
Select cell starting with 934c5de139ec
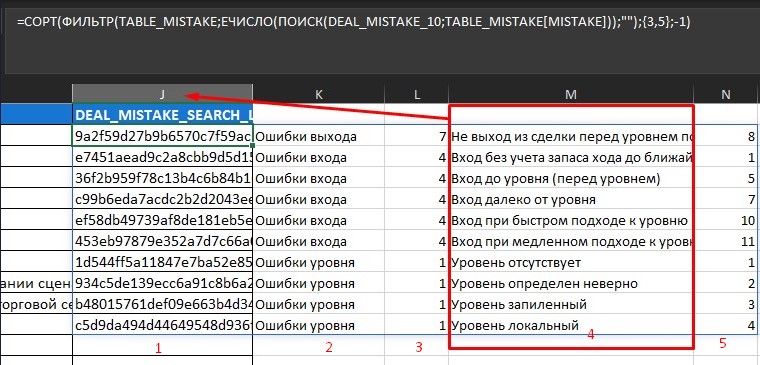click(x=162, y=283)
